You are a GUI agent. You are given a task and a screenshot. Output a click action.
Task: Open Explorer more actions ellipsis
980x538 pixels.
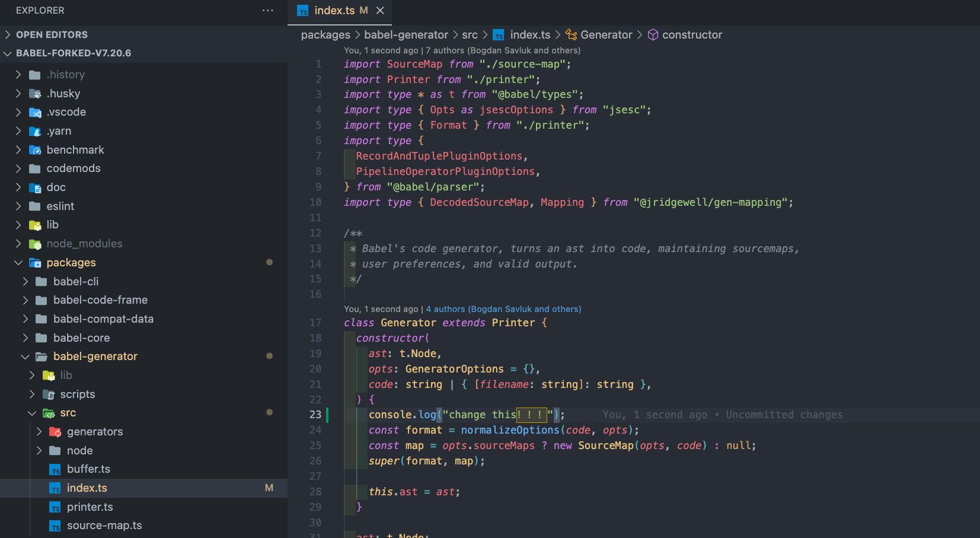coord(268,10)
